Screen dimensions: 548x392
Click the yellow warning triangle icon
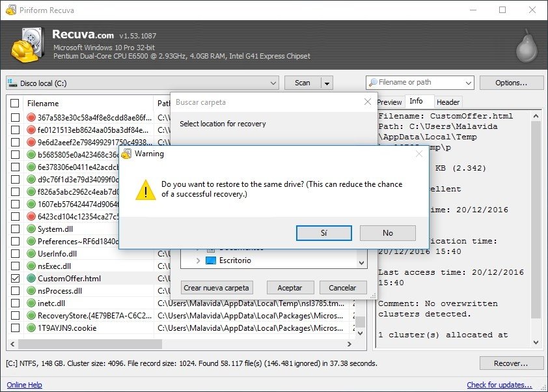click(146, 189)
